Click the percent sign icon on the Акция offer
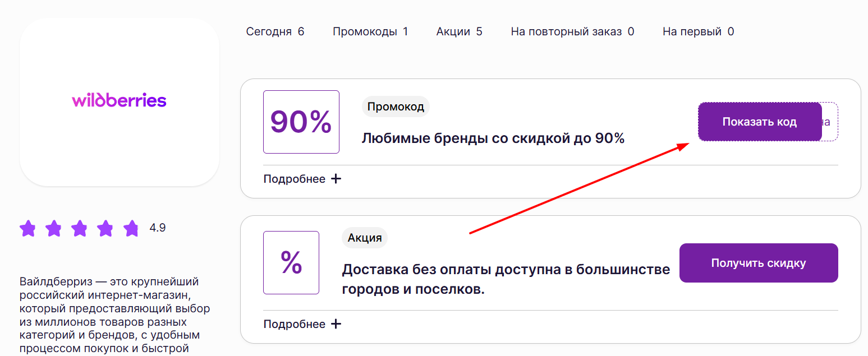The width and height of the screenshot is (868, 356). 291,262
